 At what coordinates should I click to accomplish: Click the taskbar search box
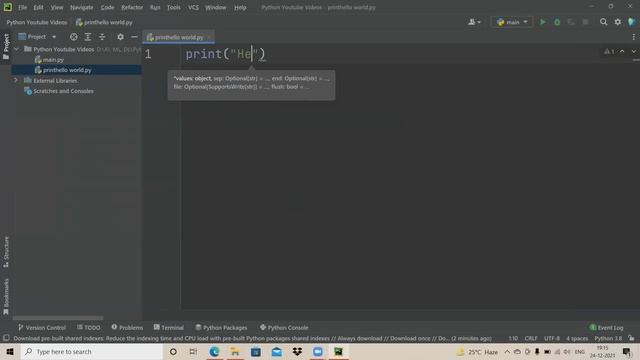pos(91,351)
